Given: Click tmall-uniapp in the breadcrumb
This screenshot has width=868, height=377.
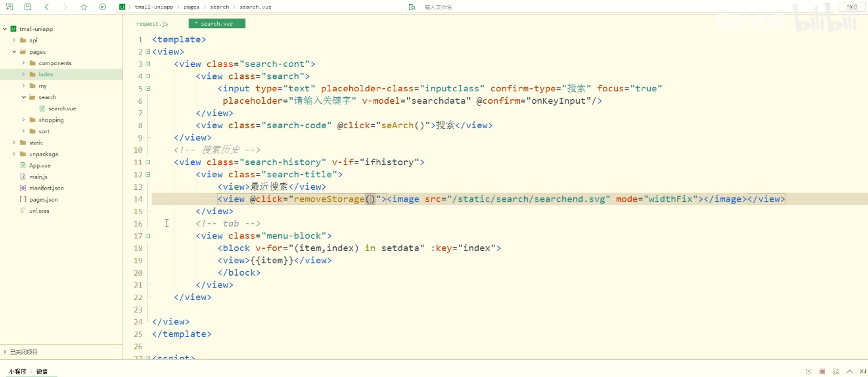Looking at the screenshot, I should tap(153, 7).
